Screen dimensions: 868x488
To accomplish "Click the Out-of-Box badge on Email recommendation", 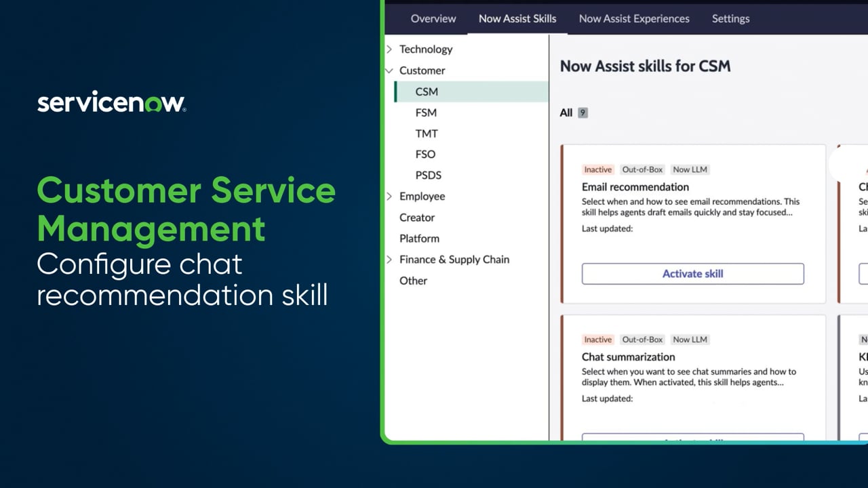I will (642, 169).
